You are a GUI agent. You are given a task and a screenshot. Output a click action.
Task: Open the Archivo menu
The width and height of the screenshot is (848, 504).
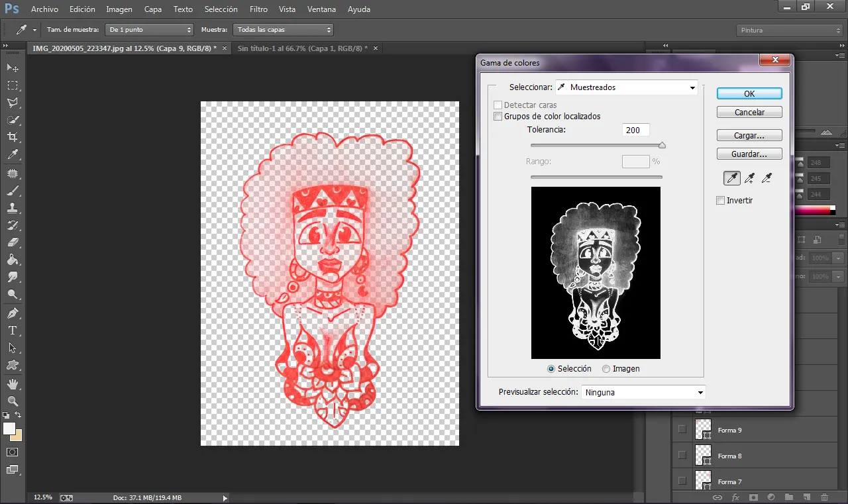[x=44, y=9]
